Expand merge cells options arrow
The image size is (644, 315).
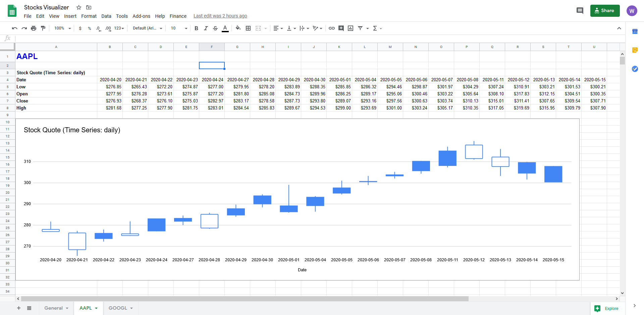point(266,28)
